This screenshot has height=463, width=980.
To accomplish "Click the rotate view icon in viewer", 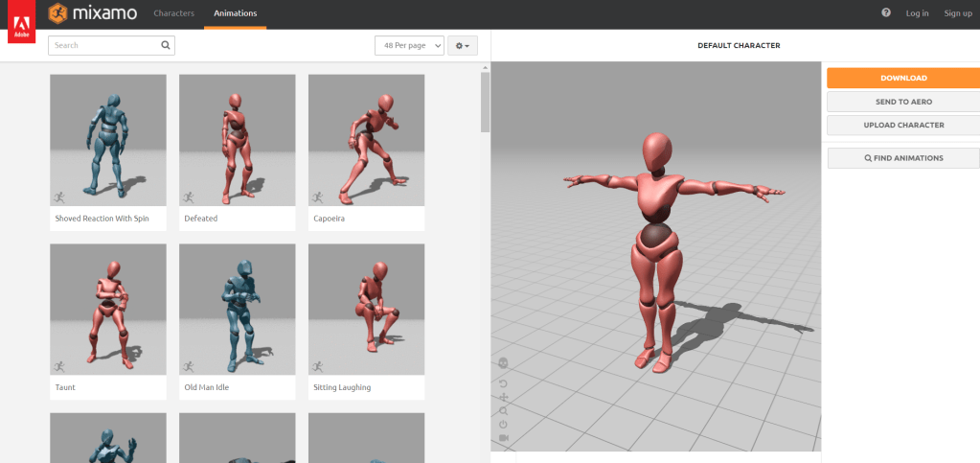I will 504,383.
